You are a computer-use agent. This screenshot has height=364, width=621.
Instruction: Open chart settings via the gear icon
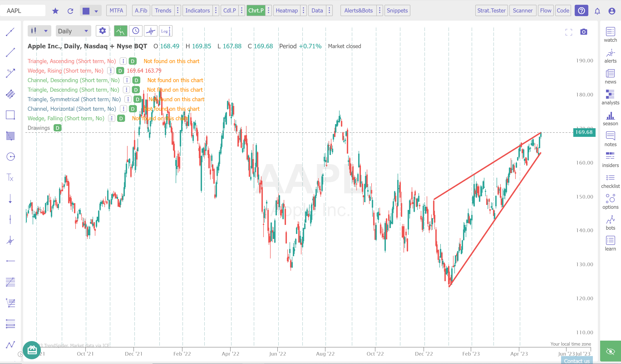pos(103,31)
